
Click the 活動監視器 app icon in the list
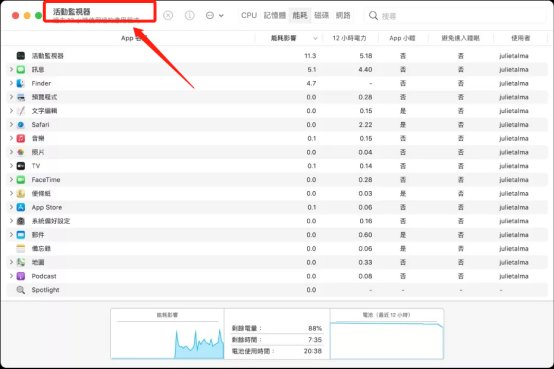[x=21, y=55]
